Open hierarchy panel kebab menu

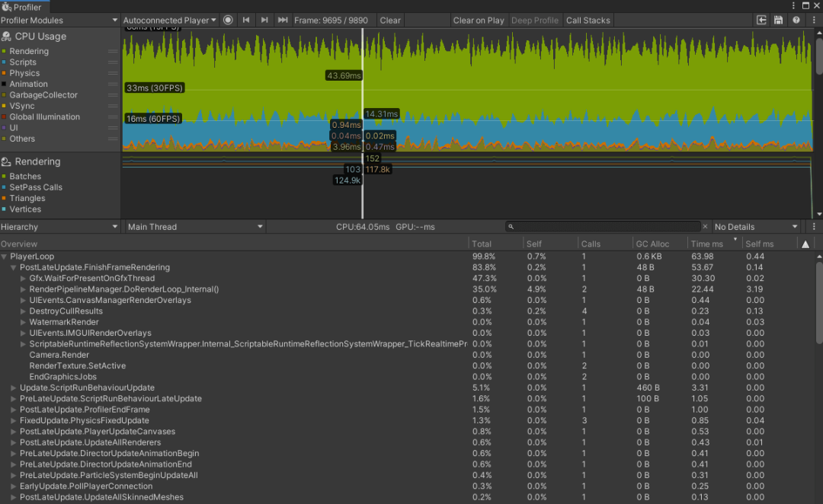(x=814, y=227)
